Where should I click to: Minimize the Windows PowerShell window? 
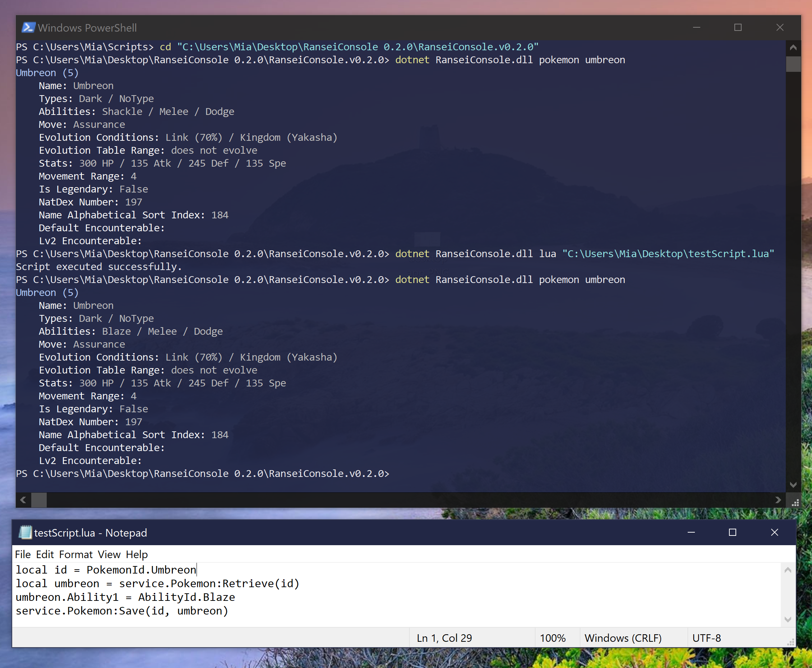coord(697,28)
